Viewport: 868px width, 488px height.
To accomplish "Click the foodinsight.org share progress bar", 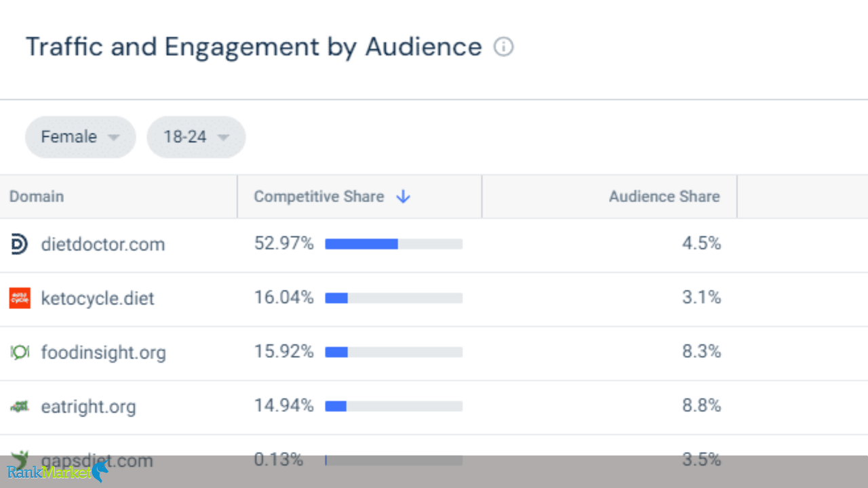I will coord(394,352).
